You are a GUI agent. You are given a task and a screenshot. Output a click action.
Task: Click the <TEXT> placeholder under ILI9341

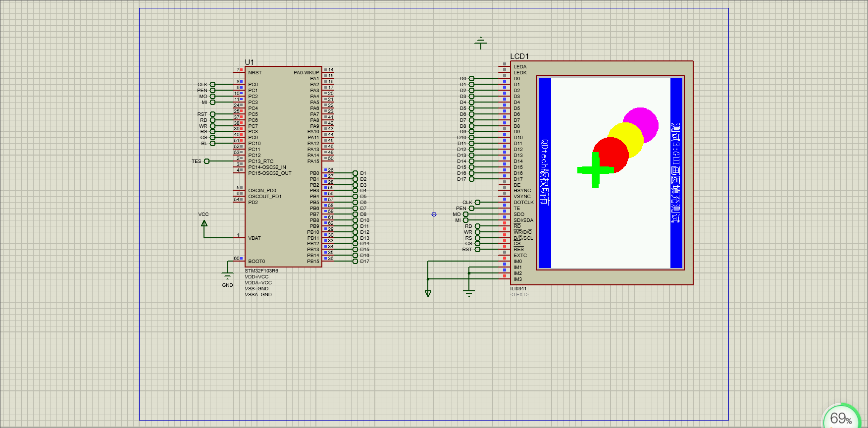coord(519,295)
